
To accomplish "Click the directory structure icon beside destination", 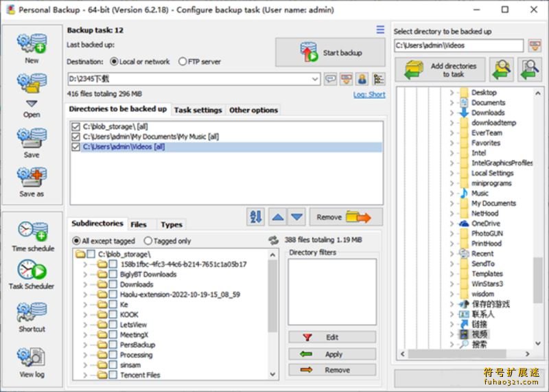I will pos(379,79).
